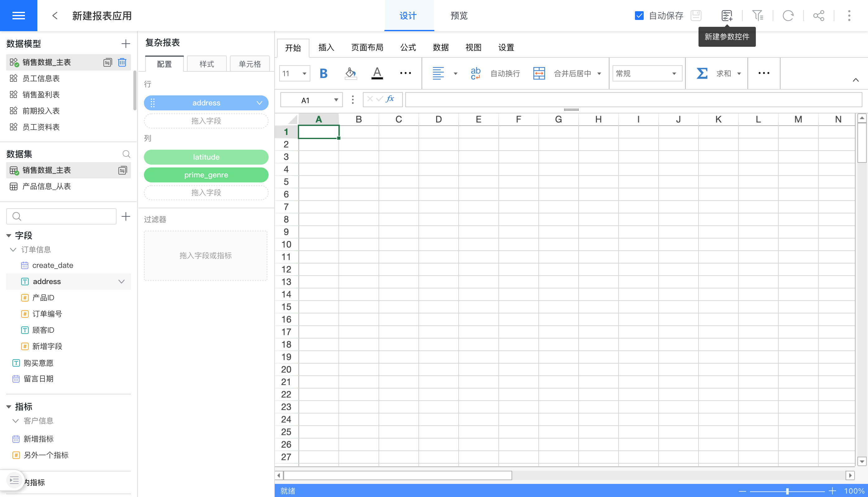Viewport: 868px width, 497px height.
Task: Open the 样式 tab
Action: [207, 64]
